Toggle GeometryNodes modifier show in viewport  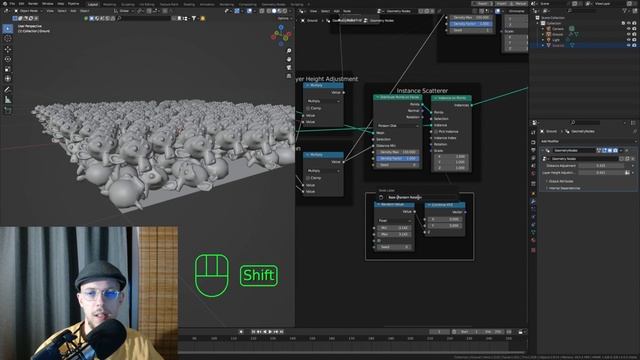pos(610,151)
